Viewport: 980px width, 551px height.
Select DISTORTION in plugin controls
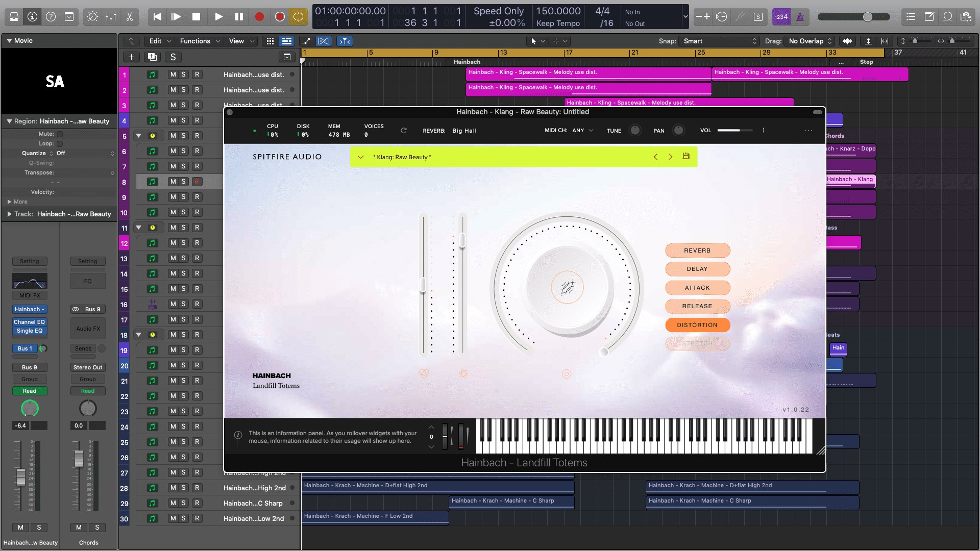click(x=697, y=325)
